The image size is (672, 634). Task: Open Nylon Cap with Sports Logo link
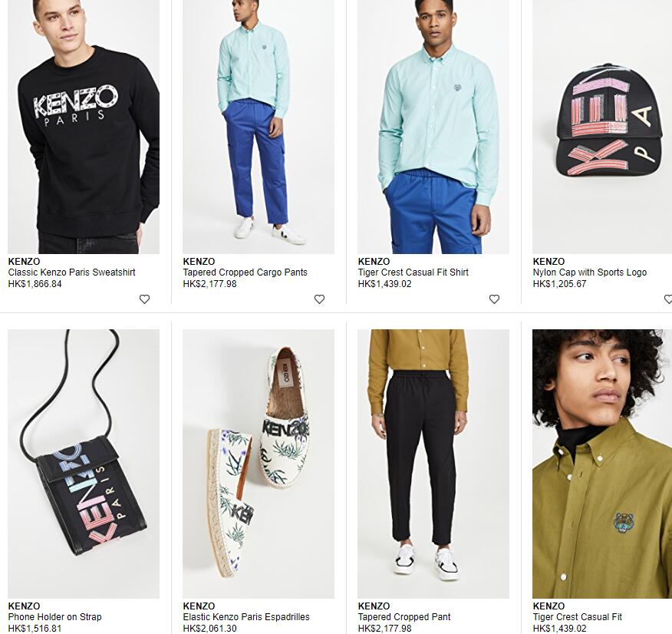coord(590,272)
